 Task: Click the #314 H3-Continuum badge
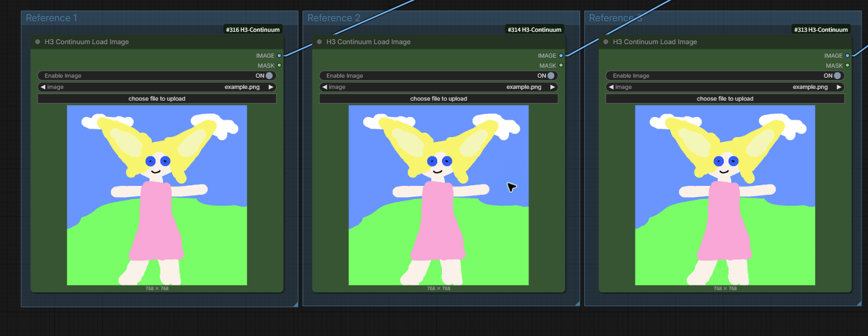534,29
